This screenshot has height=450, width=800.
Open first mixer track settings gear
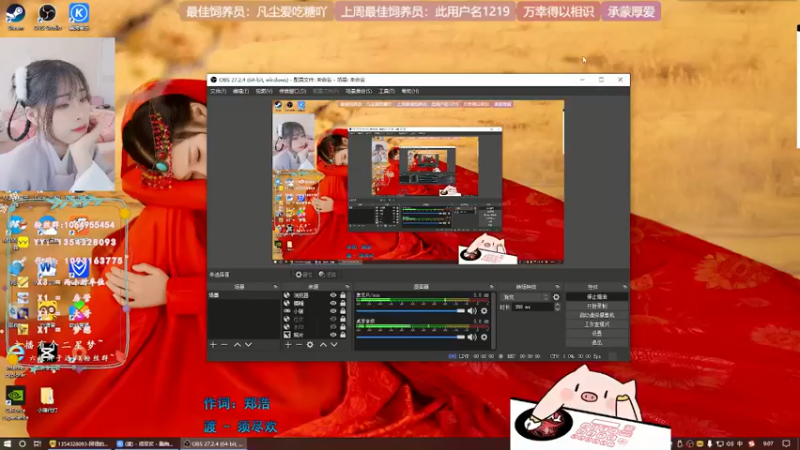[484, 311]
